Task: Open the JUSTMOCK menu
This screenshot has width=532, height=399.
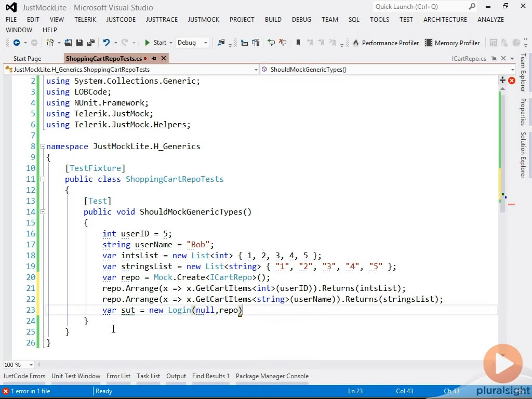Action: point(204,20)
